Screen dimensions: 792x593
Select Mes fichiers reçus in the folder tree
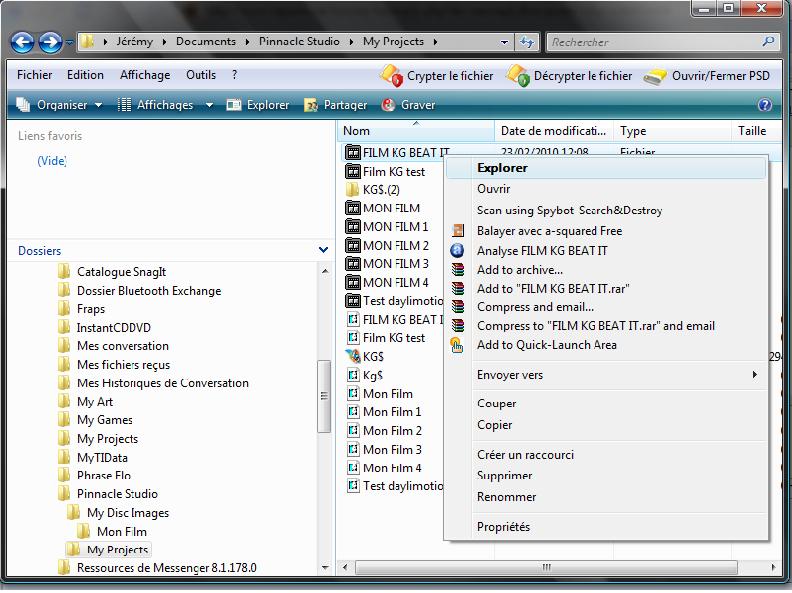tap(123, 365)
